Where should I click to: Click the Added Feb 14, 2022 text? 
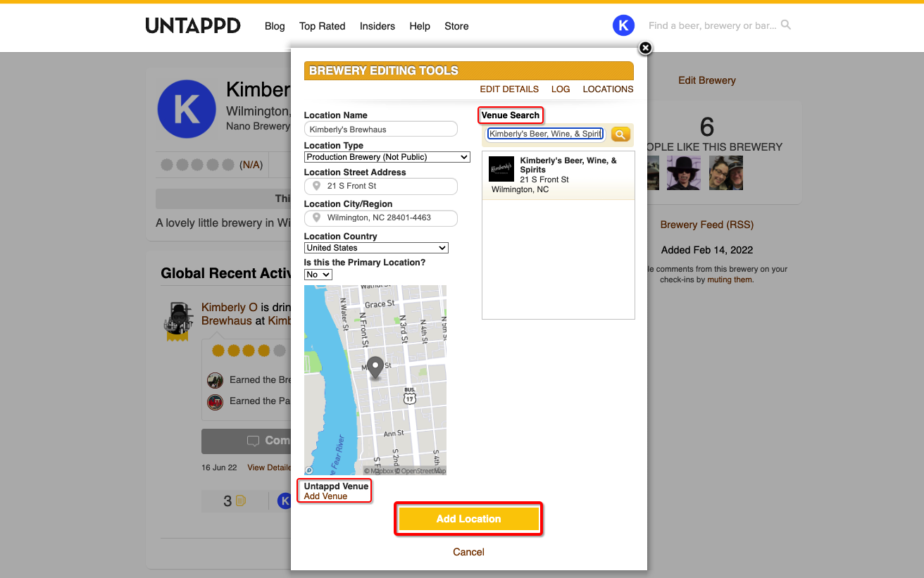pyautogui.click(x=707, y=250)
